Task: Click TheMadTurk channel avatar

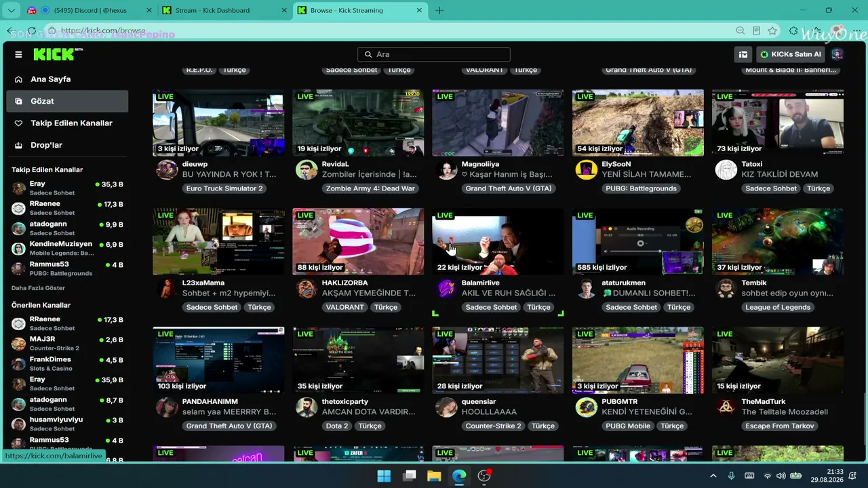Action: (x=726, y=407)
